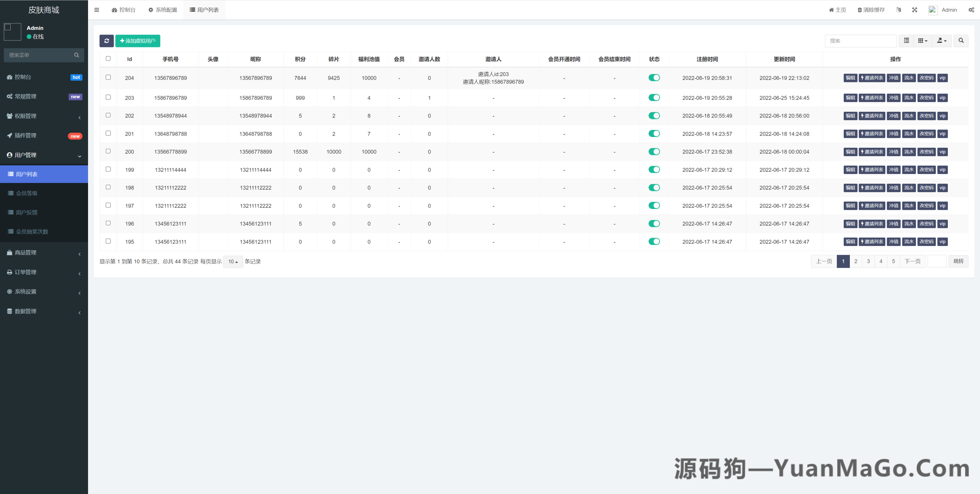Disable status toggle for user 204
The image size is (980, 494).
pos(654,78)
